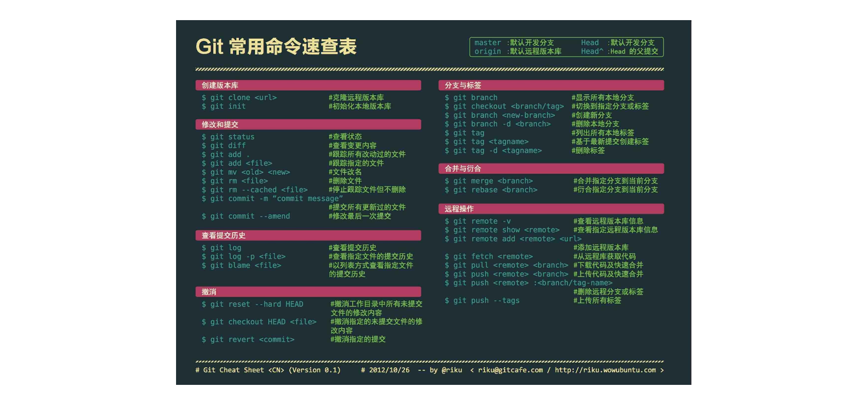This screenshot has width=868, height=405.
Task: Click the comment '#合并指定分支到当前分支'
Action: coord(616,181)
